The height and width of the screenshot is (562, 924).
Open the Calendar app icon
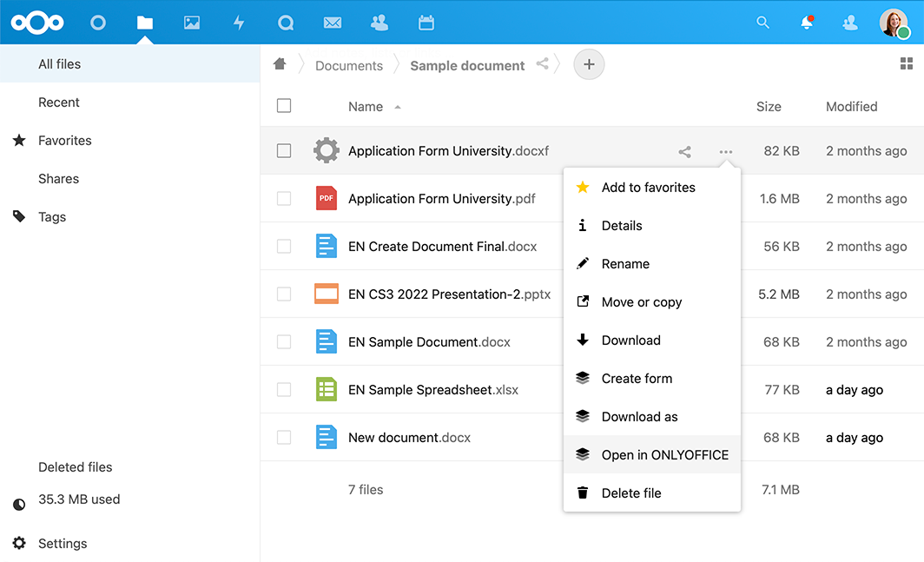click(x=426, y=23)
